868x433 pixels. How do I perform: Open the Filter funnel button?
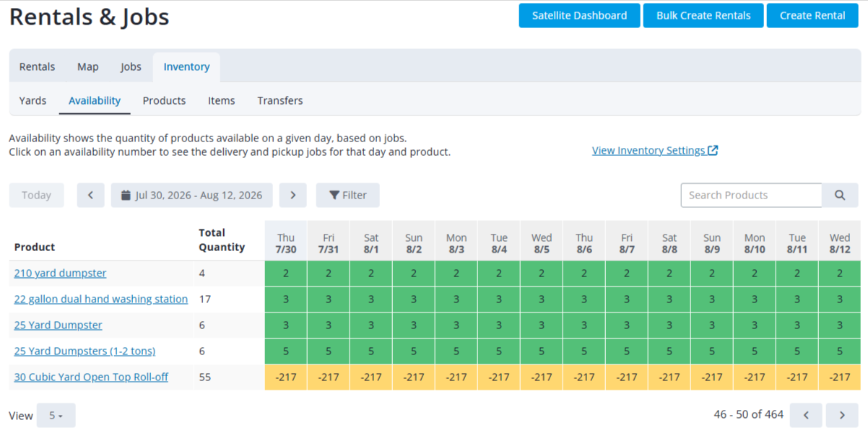[x=347, y=195]
